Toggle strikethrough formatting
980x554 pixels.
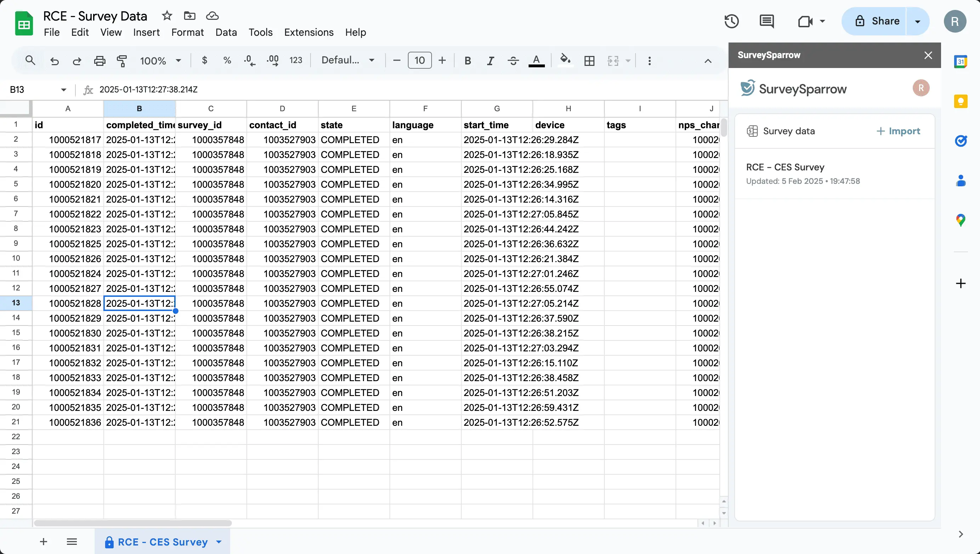coord(513,60)
